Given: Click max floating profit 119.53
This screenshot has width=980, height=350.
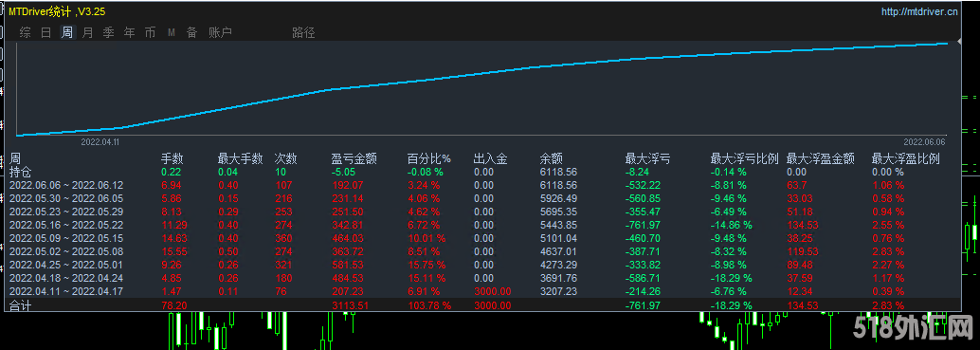Looking at the screenshot, I should pos(802,251).
